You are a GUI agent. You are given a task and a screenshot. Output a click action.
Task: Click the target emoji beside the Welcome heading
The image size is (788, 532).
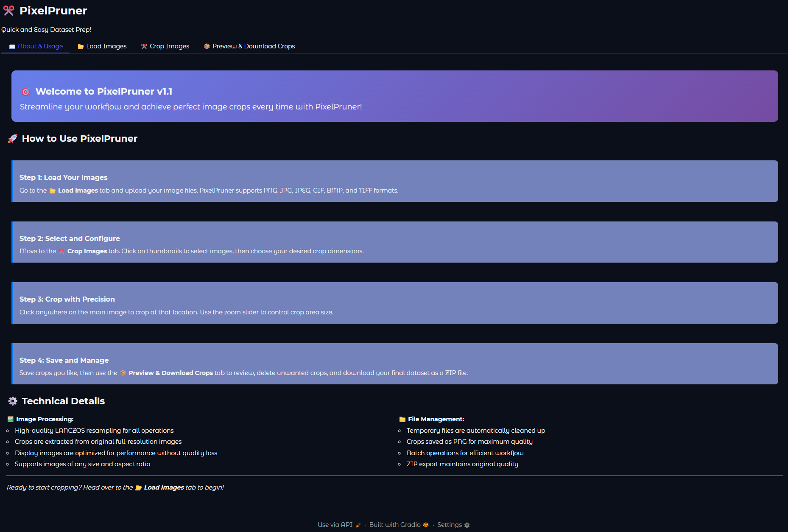(x=26, y=92)
